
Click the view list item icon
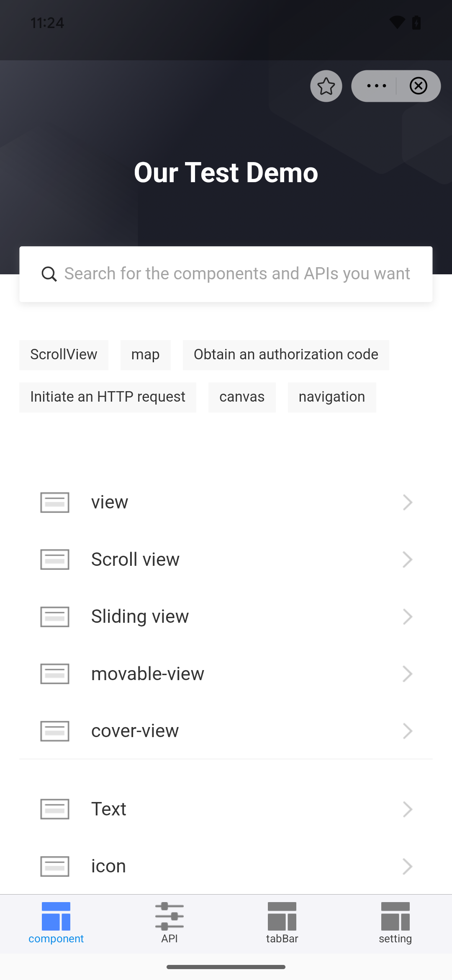click(x=55, y=502)
